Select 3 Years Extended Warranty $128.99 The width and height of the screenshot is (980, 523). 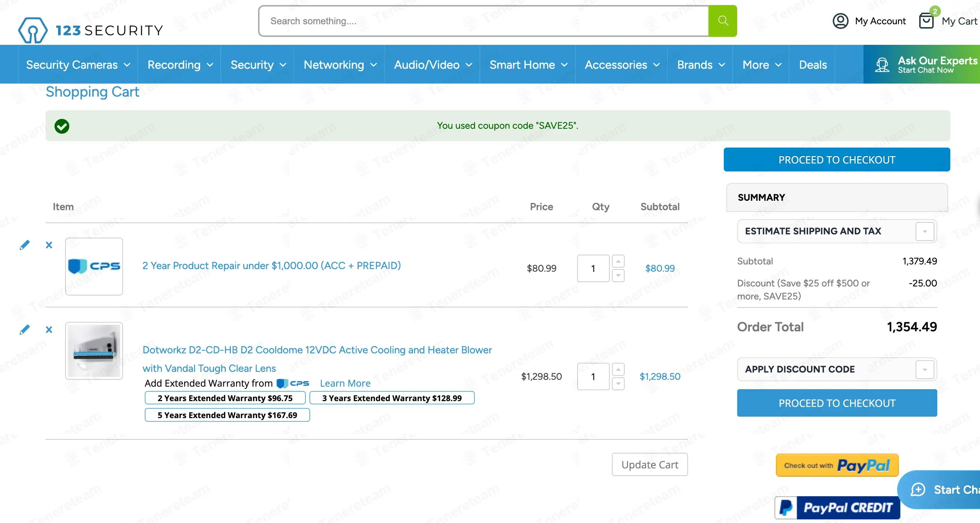tap(392, 398)
